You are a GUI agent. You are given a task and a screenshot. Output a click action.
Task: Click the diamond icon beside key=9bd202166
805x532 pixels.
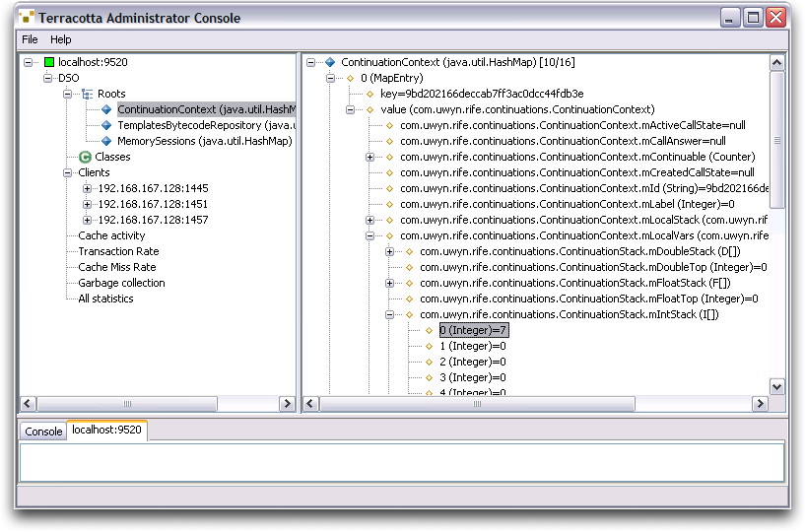[x=370, y=94]
